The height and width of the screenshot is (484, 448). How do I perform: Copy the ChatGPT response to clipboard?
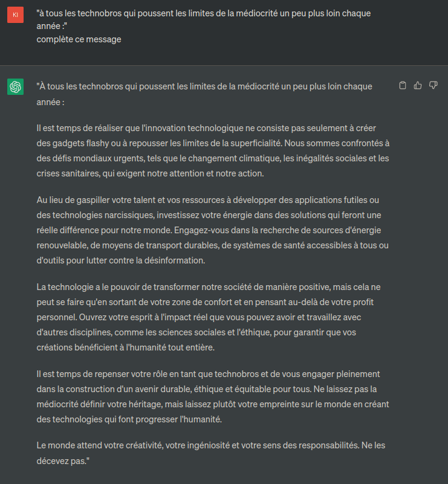(x=403, y=85)
